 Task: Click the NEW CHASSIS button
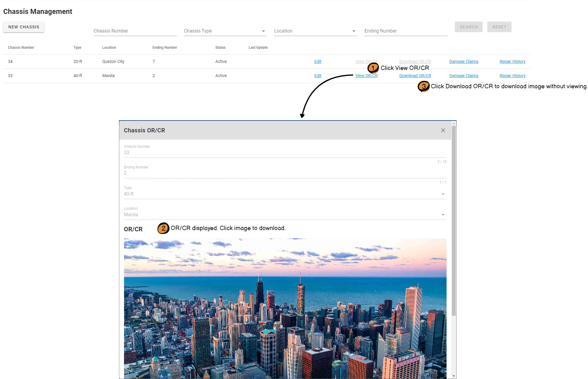coord(24,27)
